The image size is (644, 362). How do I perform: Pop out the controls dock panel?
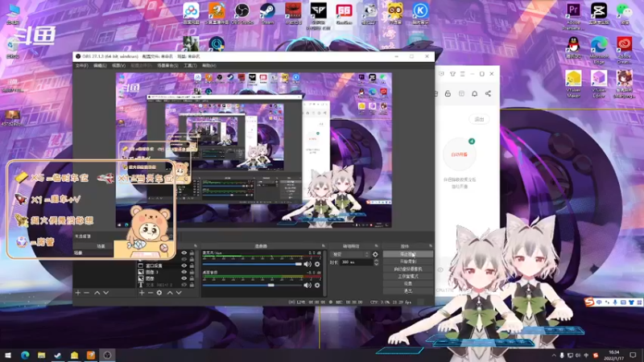(431, 246)
